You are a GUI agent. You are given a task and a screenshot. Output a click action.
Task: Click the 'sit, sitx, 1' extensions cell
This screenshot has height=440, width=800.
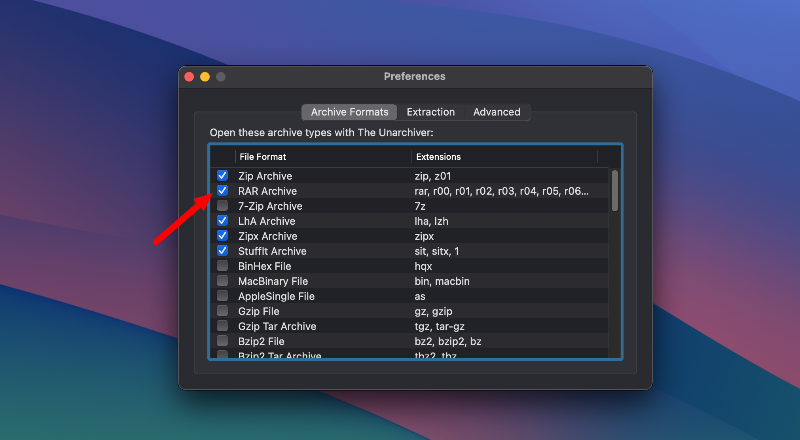pos(437,251)
